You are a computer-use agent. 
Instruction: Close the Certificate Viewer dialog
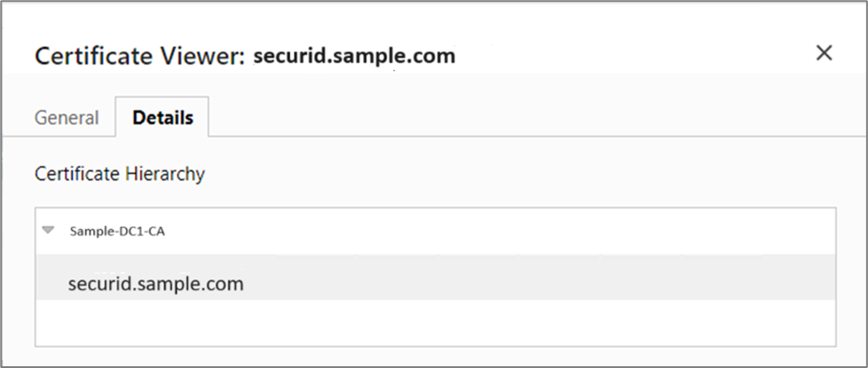824,53
